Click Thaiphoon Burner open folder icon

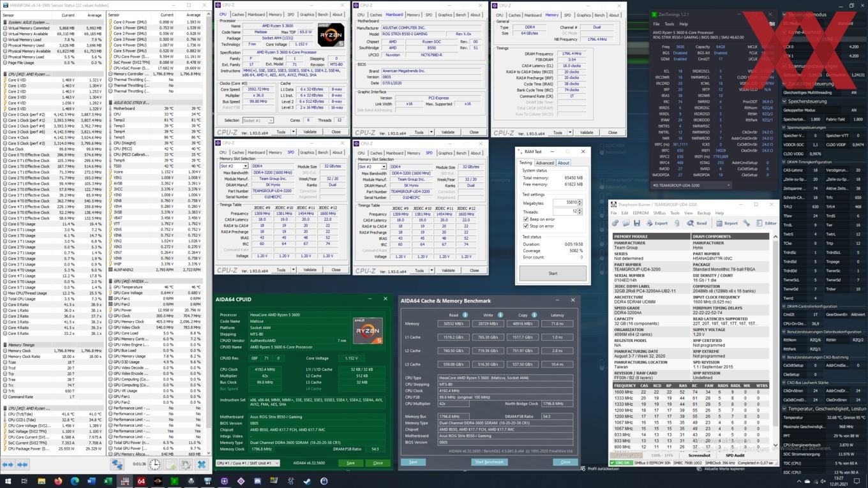(x=626, y=223)
